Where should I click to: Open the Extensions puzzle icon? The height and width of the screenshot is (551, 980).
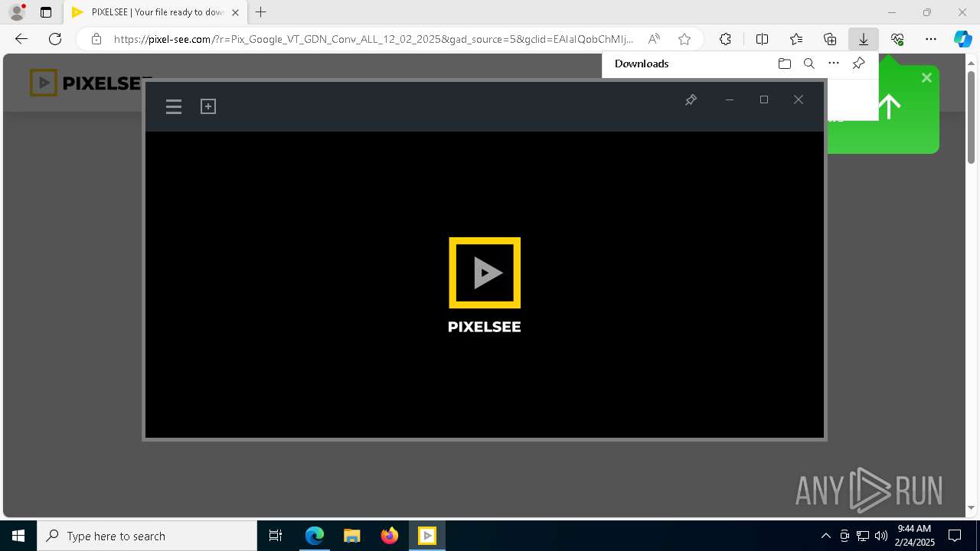[725, 39]
